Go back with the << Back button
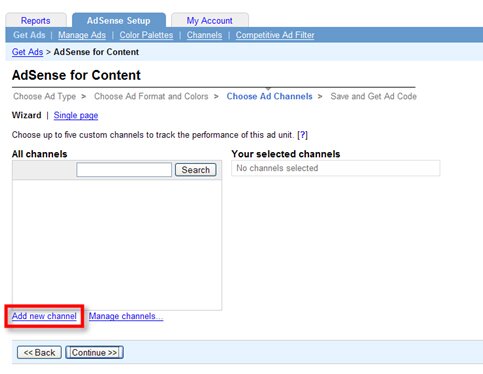The width and height of the screenshot is (483, 374). (x=39, y=352)
